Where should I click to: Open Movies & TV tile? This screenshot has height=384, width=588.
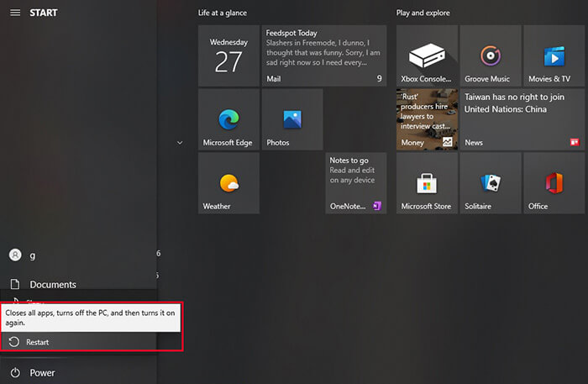coord(554,55)
